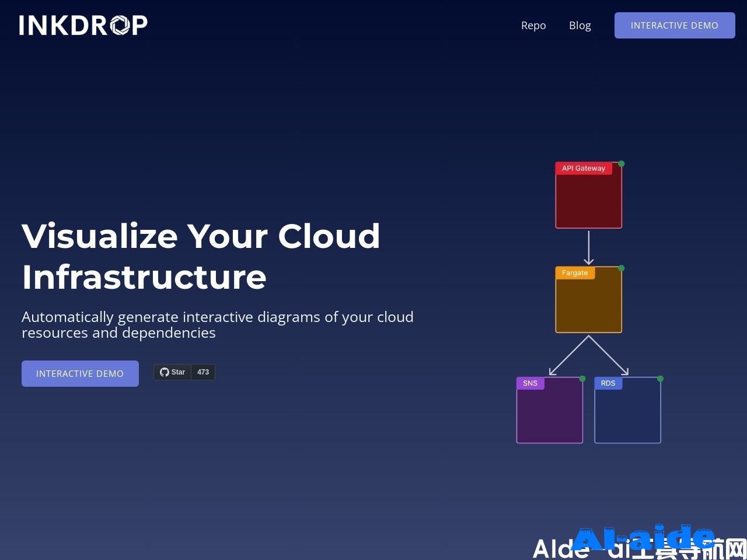
Task: Click the header INTERACTIVE DEMO button
Action: pos(675,25)
